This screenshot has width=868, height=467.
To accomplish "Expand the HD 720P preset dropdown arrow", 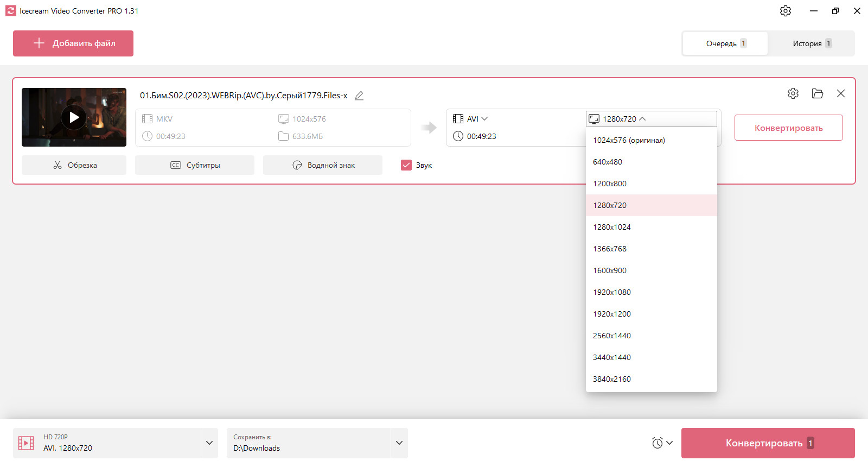I will 209,443.
